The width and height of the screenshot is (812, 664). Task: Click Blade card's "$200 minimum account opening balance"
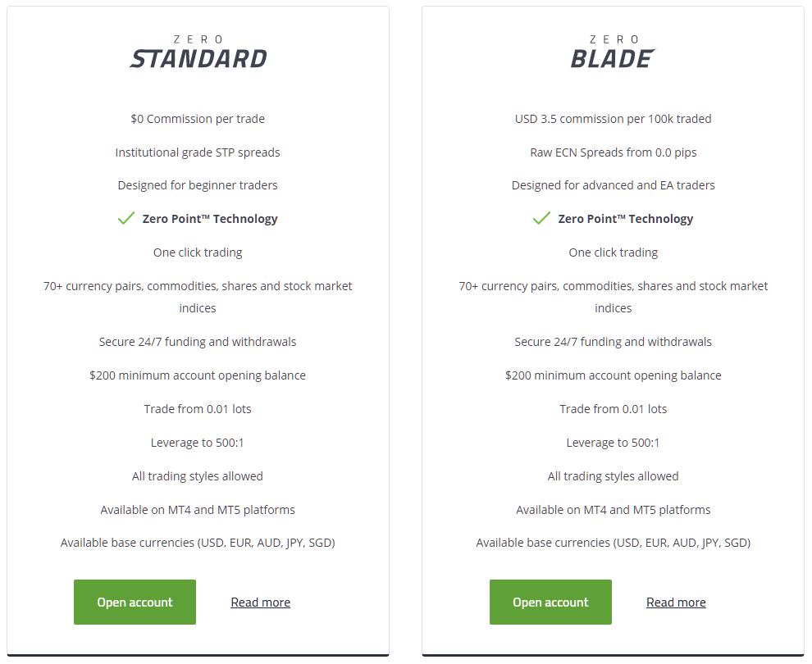(x=614, y=375)
